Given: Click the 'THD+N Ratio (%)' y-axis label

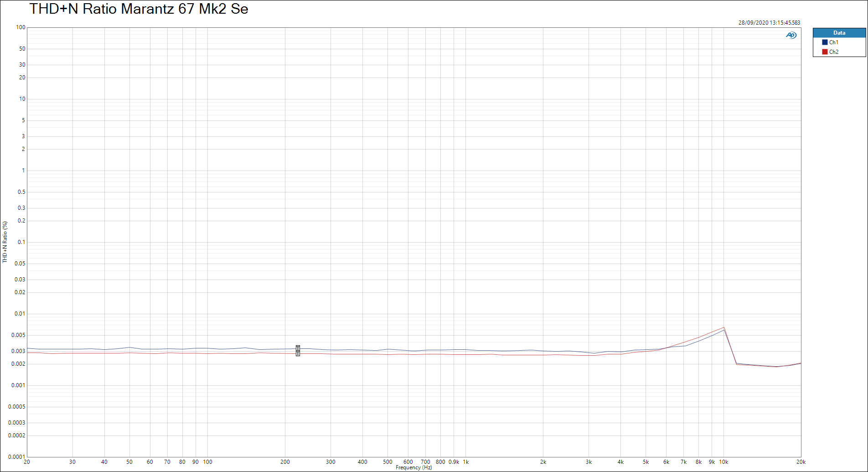Looking at the screenshot, I should pos(5,242).
